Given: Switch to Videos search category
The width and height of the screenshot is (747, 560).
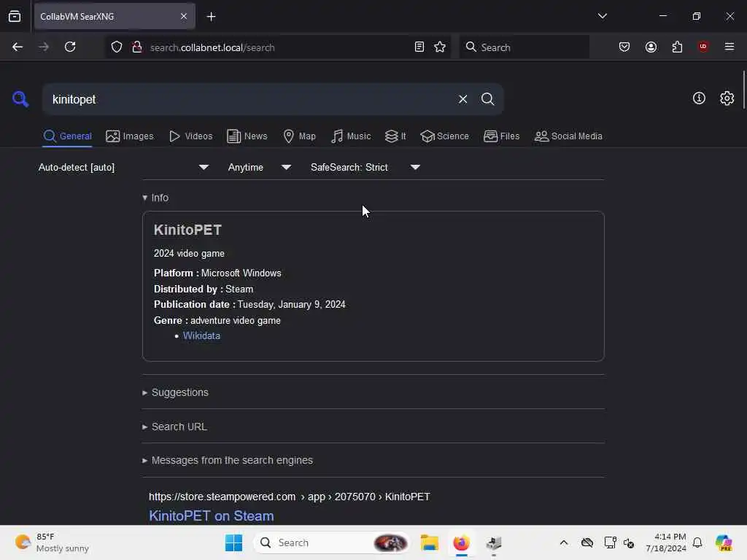Looking at the screenshot, I should pyautogui.click(x=190, y=136).
